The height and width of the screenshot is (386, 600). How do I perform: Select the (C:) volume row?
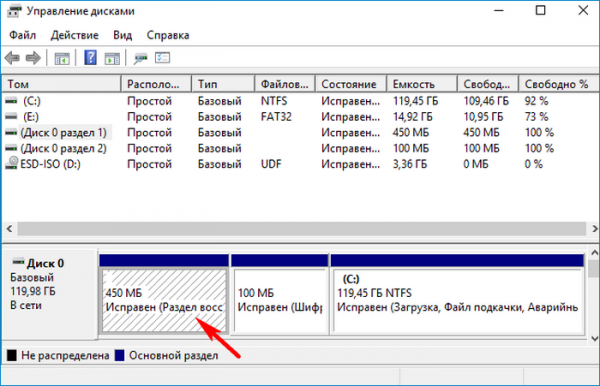pyautogui.click(x=300, y=101)
